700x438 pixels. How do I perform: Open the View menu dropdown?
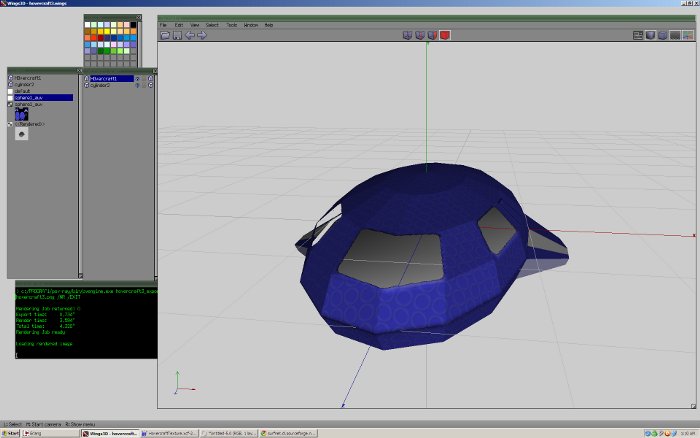pyautogui.click(x=194, y=24)
